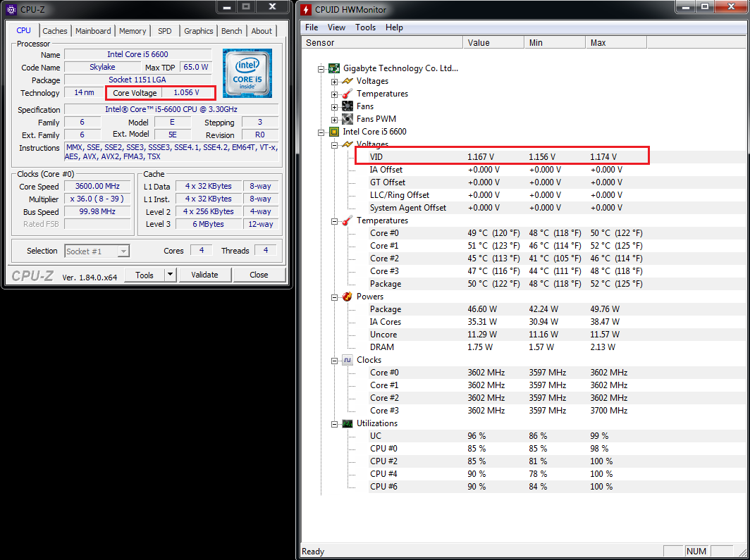Collapse the Powers node

(x=335, y=297)
